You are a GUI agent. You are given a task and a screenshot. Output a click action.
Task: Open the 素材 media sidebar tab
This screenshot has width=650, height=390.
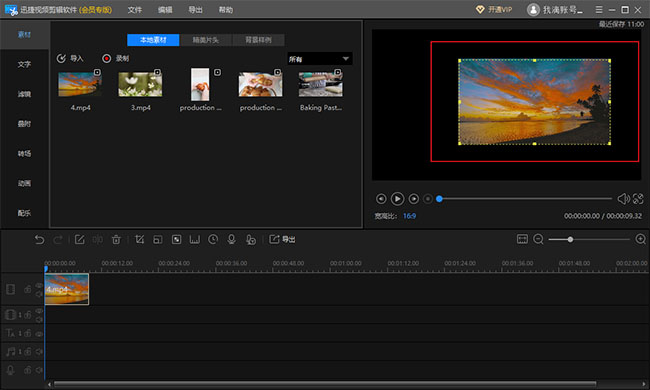pos(24,34)
